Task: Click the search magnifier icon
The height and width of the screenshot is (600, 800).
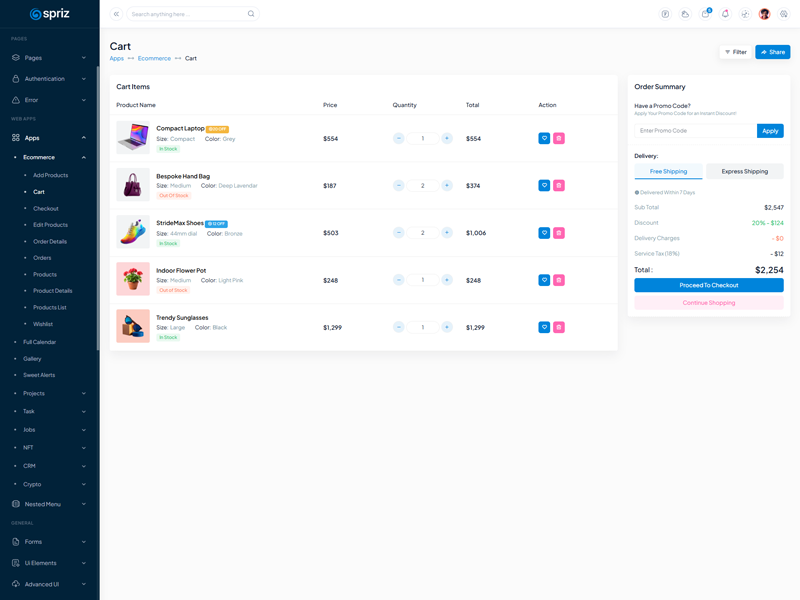Action: 251,14
